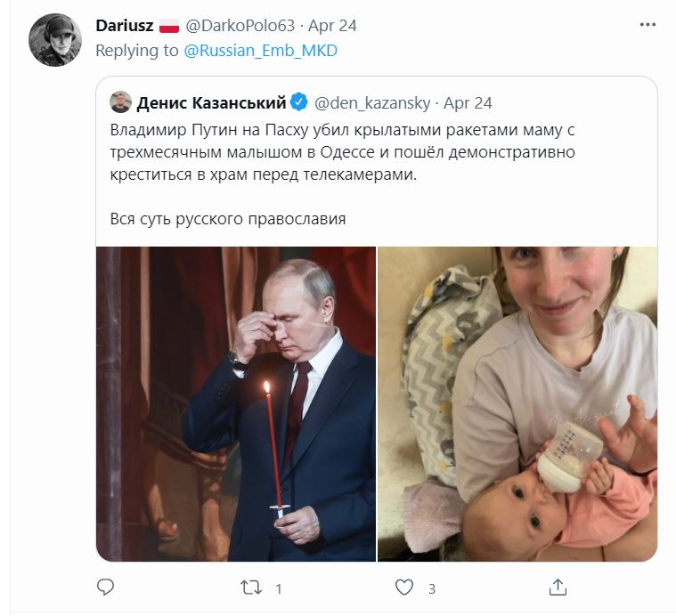Go to the @DarkoPolo63 handle
676x616 pixels.
coord(240,26)
